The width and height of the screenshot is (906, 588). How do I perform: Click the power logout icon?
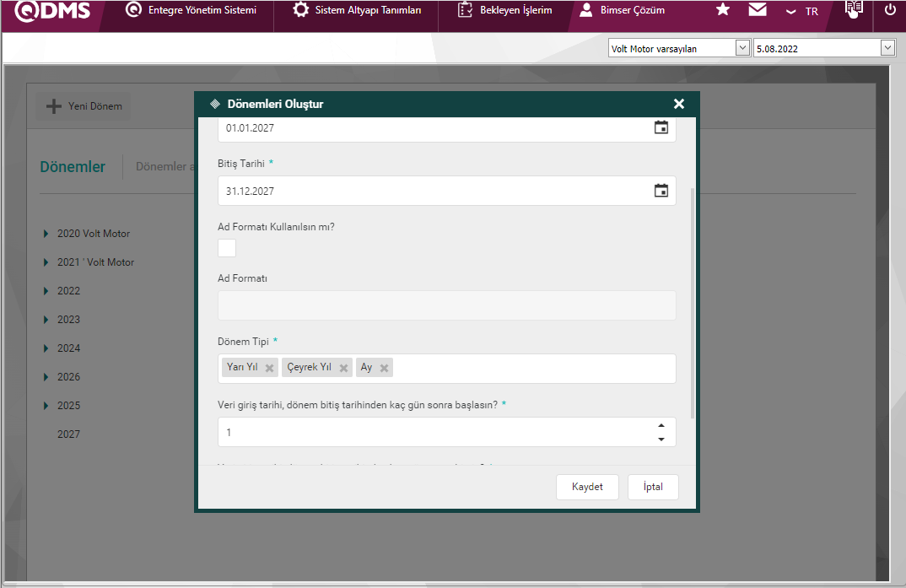pos(891,10)
